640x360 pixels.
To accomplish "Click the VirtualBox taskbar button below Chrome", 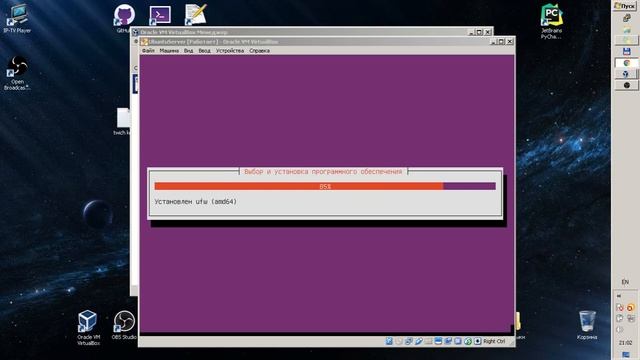I will 627,74.
